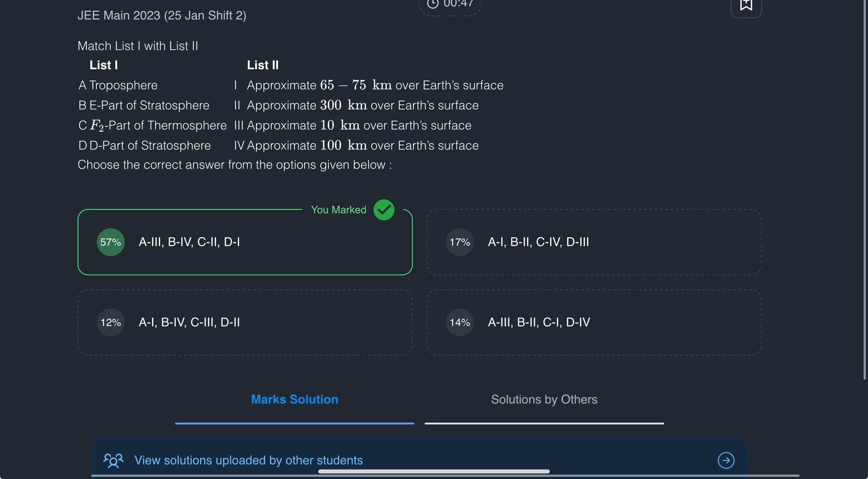The height and width of the screenshot is (479, 868).
Task: Click the bookmark icon at top right
Action: click(746, 5)
